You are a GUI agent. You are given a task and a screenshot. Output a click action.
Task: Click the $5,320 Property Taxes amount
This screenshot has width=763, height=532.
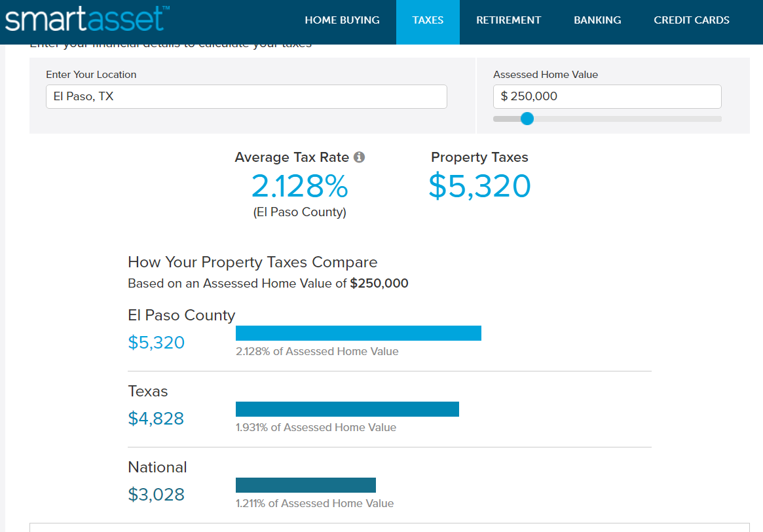pos(479,186)
